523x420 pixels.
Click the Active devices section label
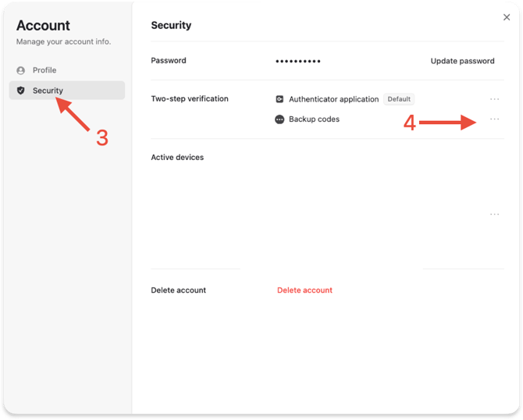pyautogui.click(x=177, y=158)
